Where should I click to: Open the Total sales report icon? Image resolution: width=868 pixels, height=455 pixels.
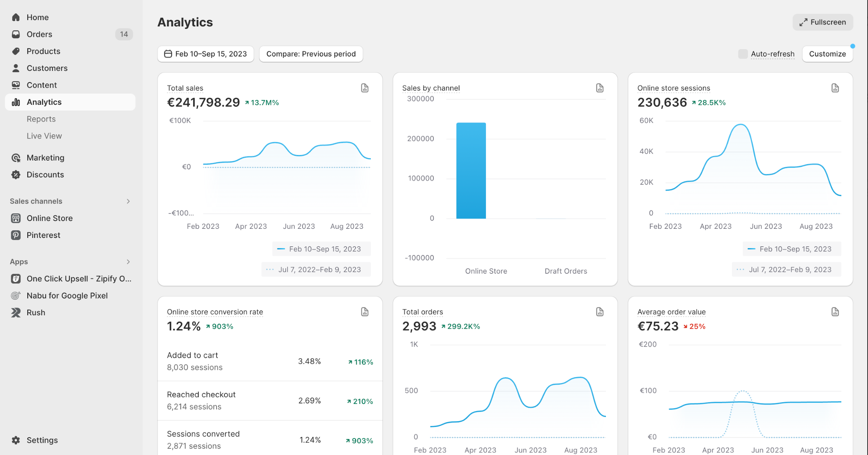pyautogui.click(x=365, y=88)
